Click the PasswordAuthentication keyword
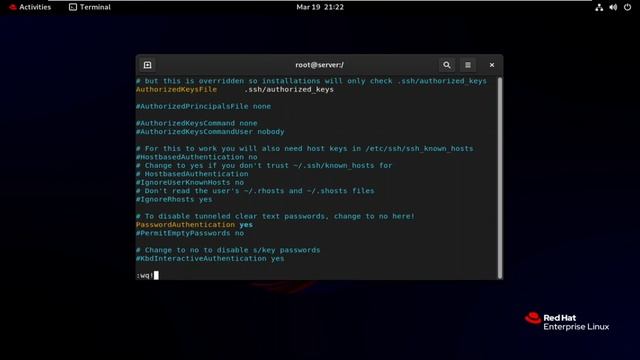This screenshot has width=640, height=360. click(x=185, y=224)
